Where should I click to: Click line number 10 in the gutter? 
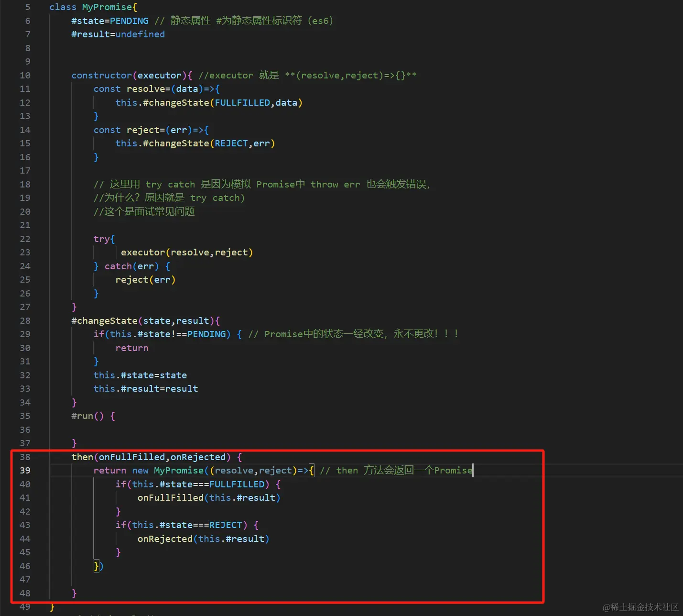pos(25,76)
